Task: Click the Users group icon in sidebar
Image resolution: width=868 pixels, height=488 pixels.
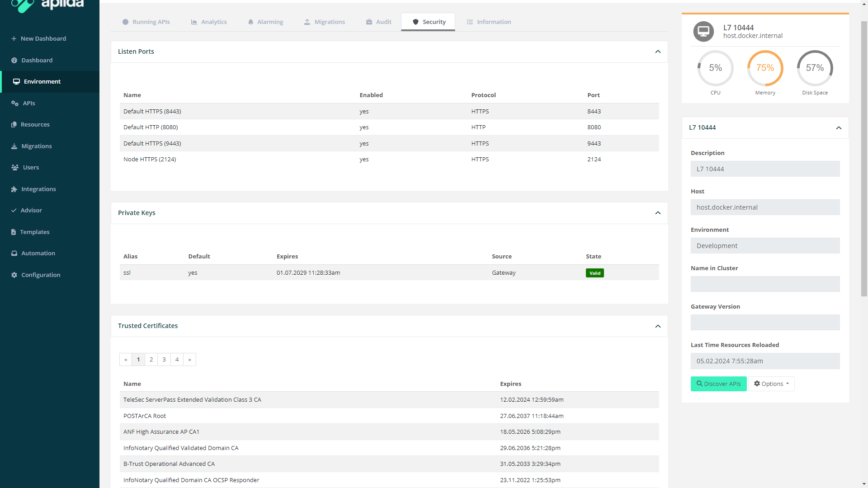Action: [14, 167]
